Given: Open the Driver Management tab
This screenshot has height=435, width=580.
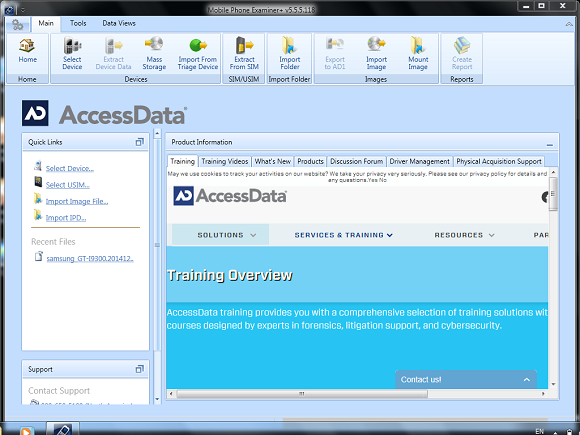Looking at the screenshot, I should click(419, 161).
